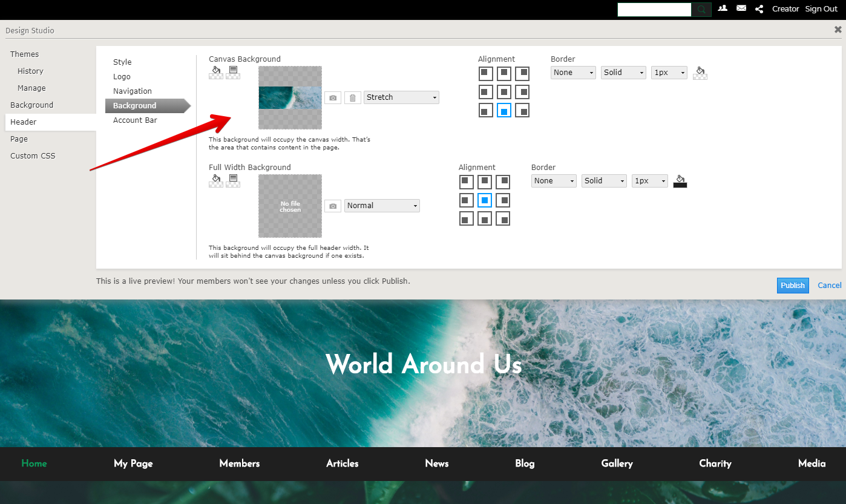The image size is (846, 504).
Task: Set Full Width alignment to middle right
Action: 503,200
